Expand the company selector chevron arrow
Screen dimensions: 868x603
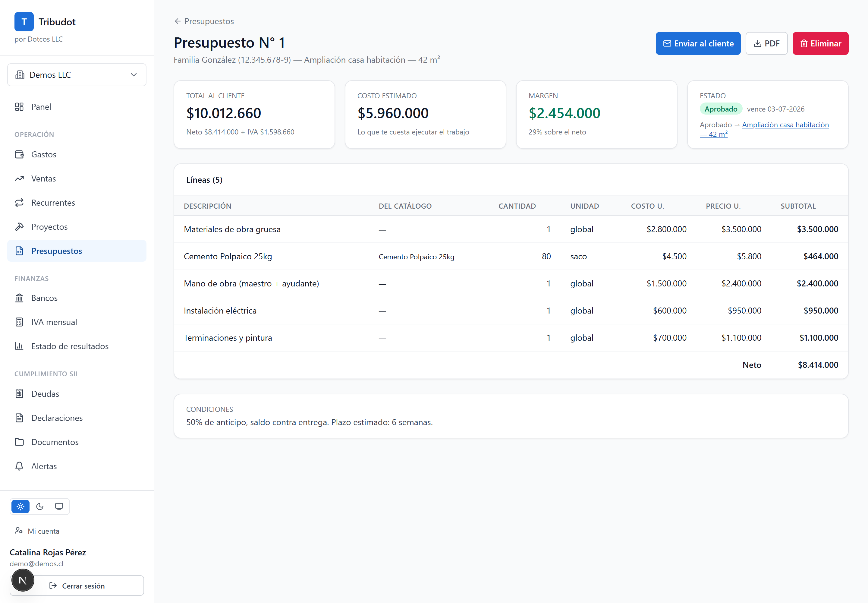pos(134,75)
